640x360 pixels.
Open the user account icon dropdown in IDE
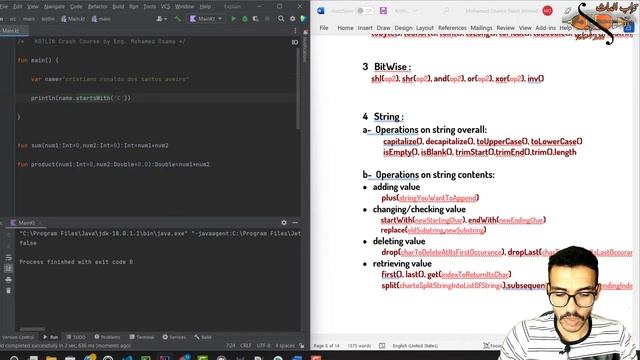(x=162, y=19)
